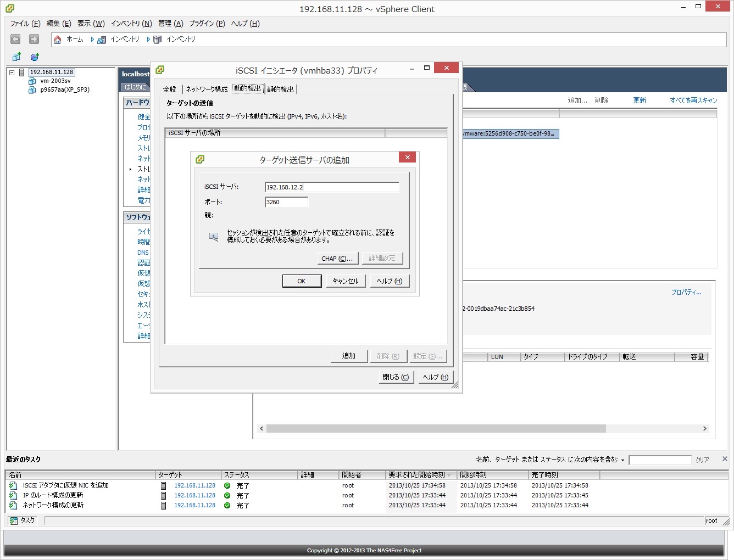
Task: Click the horizontal scrollbar in details pane
Action: (436, 429)
